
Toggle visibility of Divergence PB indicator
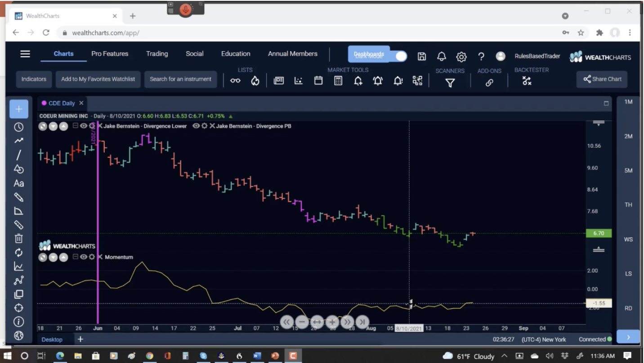(x=196, y=126)
